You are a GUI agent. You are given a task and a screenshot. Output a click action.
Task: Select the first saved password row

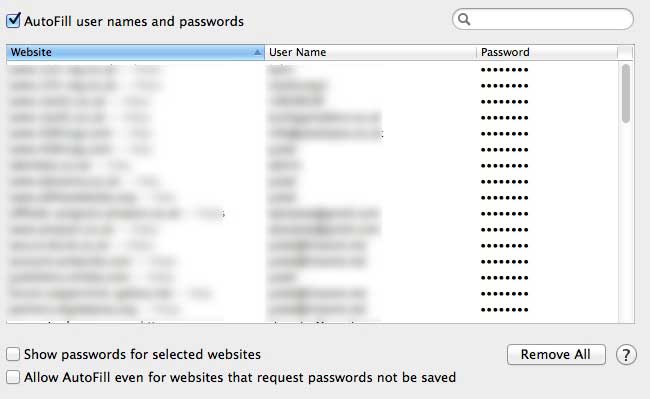(312, 70)
